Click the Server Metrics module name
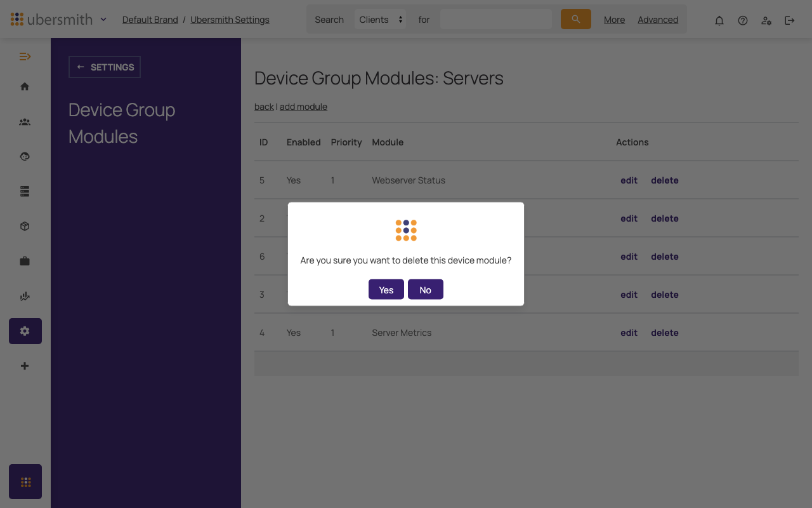 pos(402,333)
